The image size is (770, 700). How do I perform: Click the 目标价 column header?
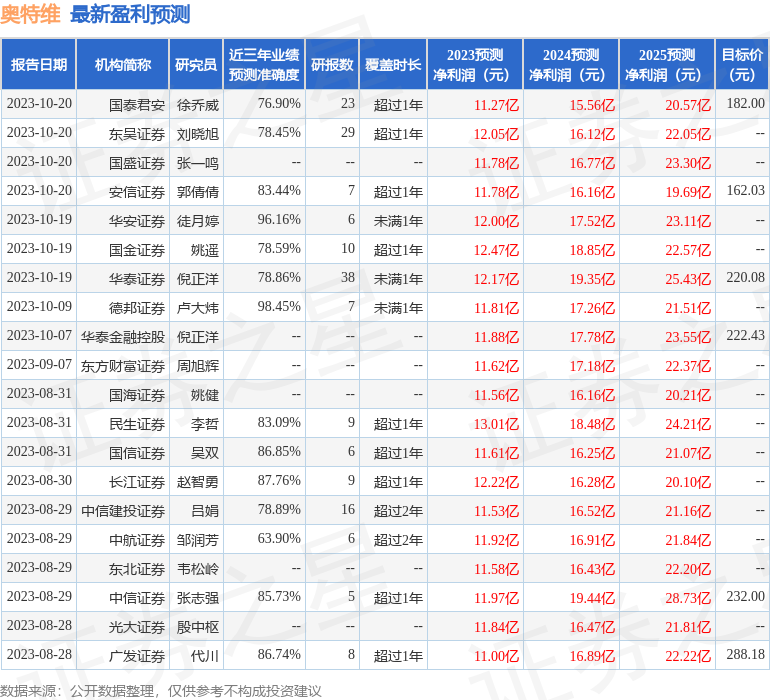click(x=742, y=65)
